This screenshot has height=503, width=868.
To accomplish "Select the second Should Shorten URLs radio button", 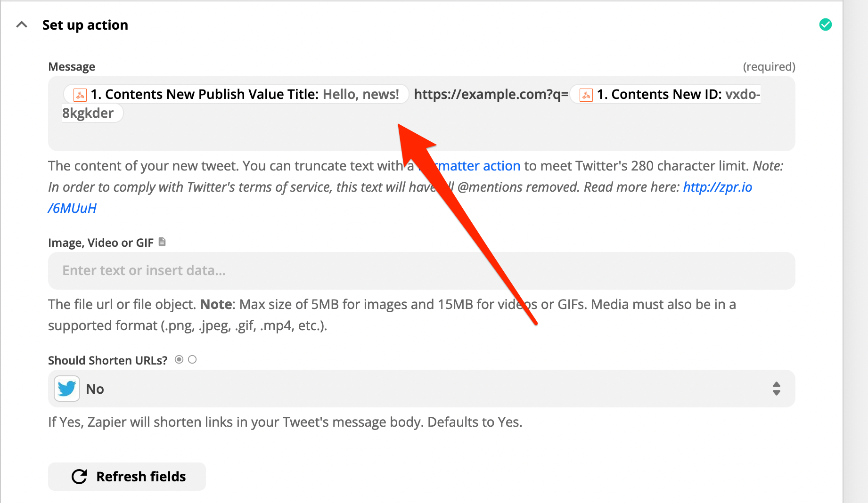I will click(192, 360).
